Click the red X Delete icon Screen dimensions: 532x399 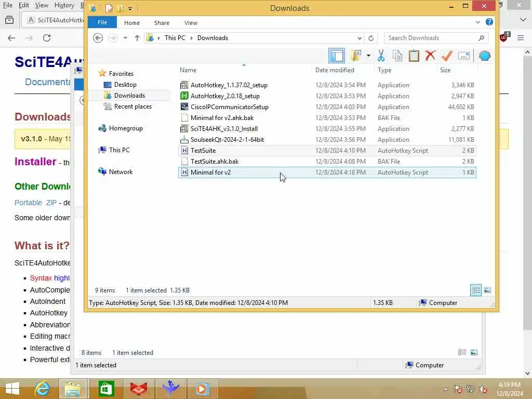coord(430,55)
